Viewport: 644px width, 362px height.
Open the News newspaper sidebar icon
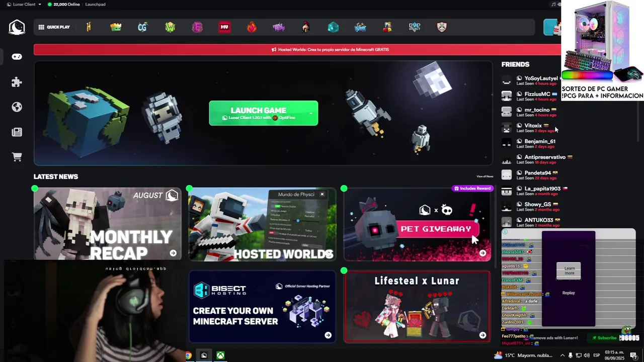coord(17,132)
